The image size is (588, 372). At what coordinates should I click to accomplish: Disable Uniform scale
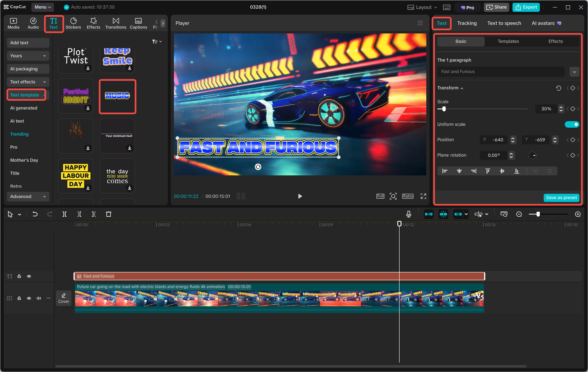tap(572, 124)
